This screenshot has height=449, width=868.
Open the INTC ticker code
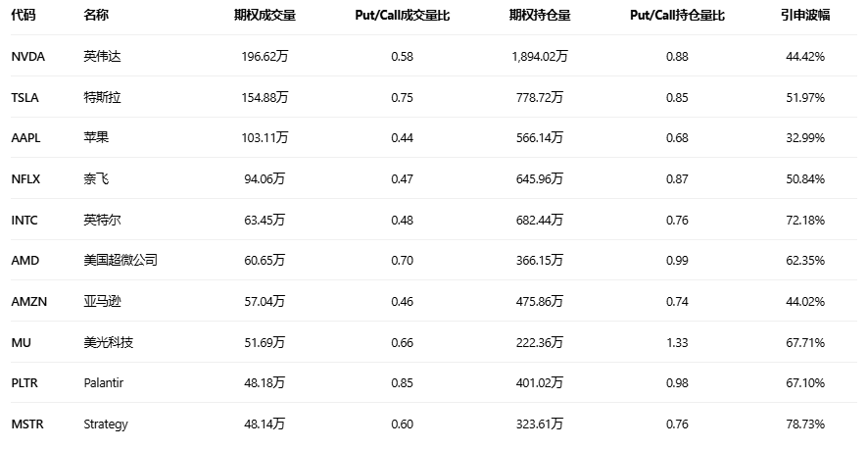coord(24,220)
